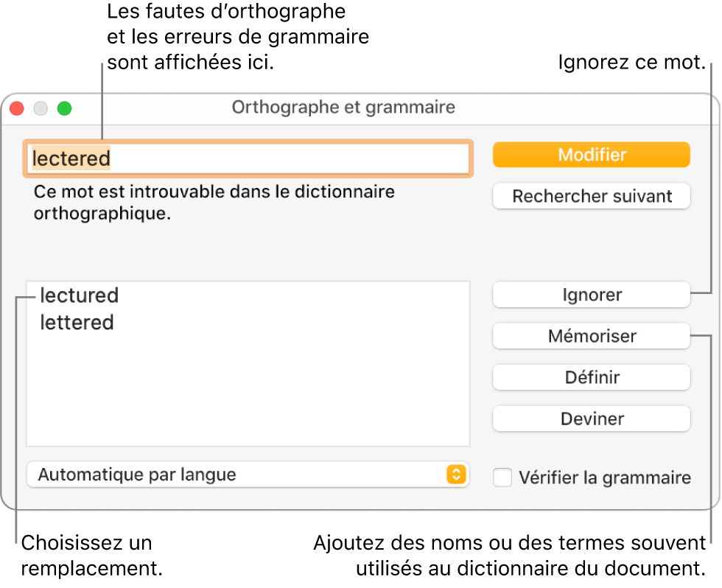Enable the Vérifier la grammaire checkbox

coord(502,477)
